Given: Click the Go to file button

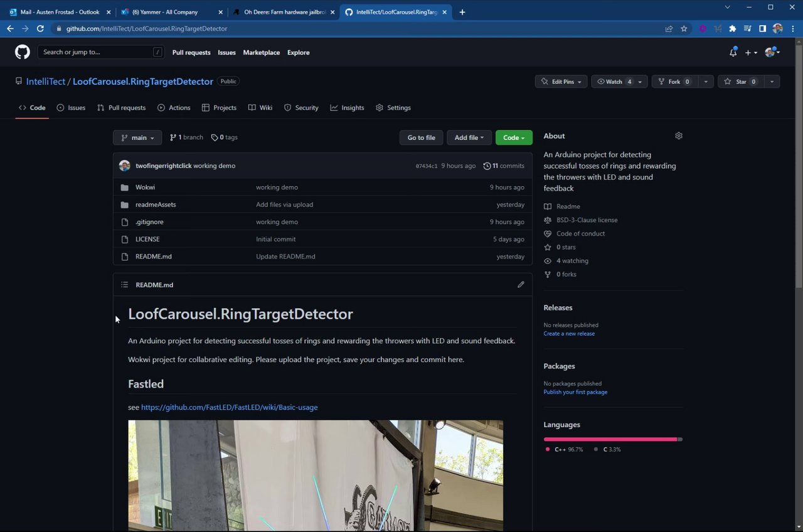Looking at the screenshot, I should (x=422, y=137).
